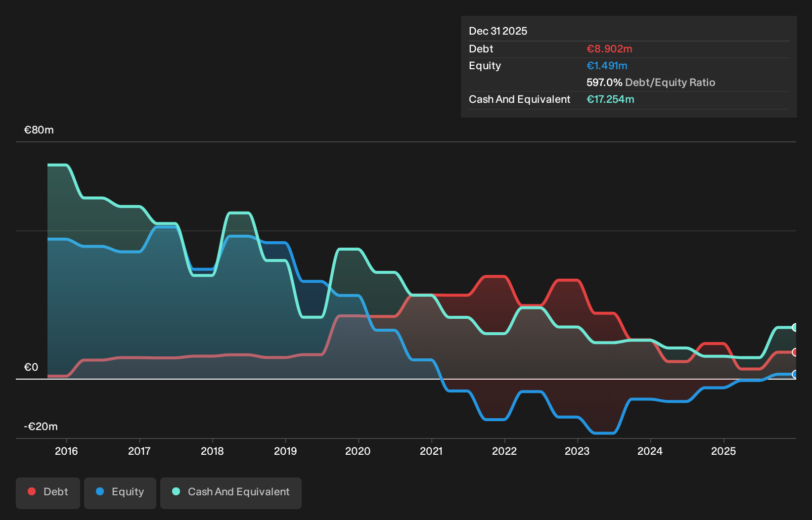Screen dimensions: 812x520
Task: Click Cash And Equivalent label in tooltip
Action: click(519, 99)
